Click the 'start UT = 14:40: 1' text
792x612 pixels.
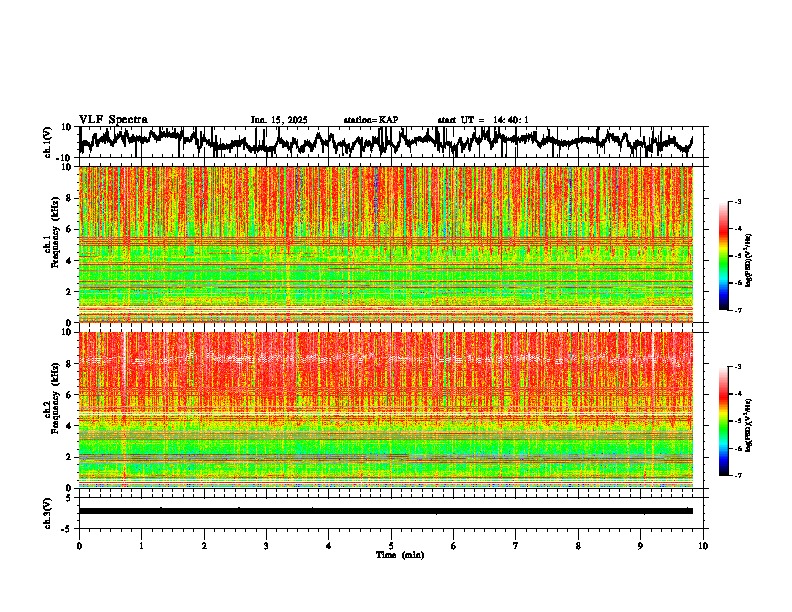coord(483,120)
